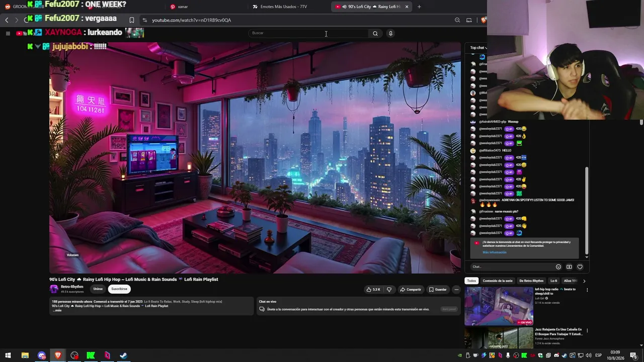This screenshot has height=362, width=644.
Task: Focus the YouTube Buscar search box
Action: [x=308, y=33]
